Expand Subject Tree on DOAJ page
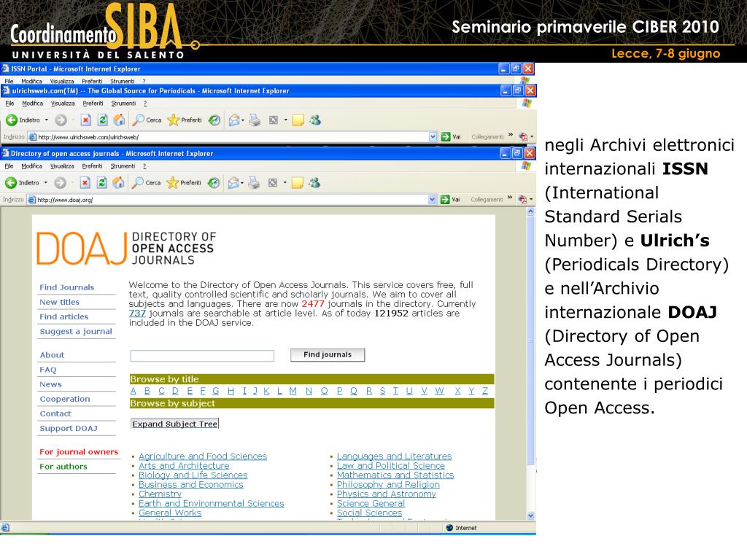The image size is (747, 560). pyautogui.click(x=175, y=424)
